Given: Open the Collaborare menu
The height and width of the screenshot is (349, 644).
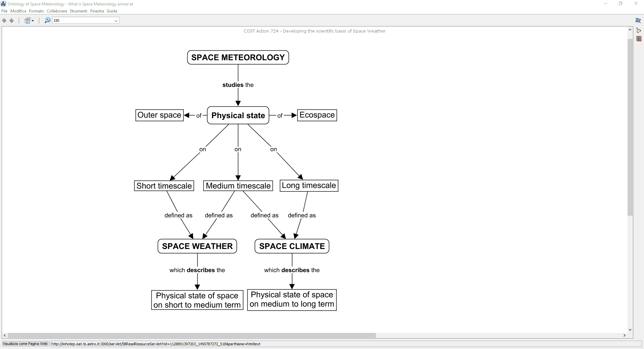Looking at the screenshot, I should 57,11.
